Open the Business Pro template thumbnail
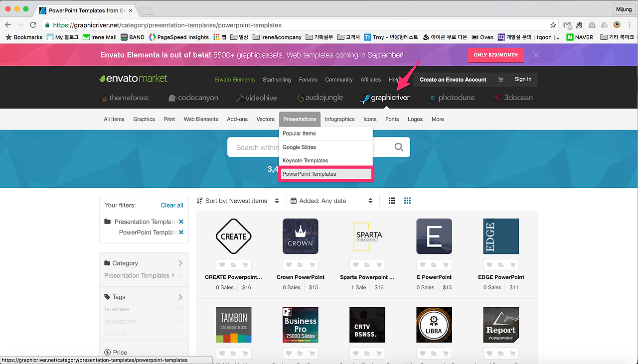 click(301, 325)
